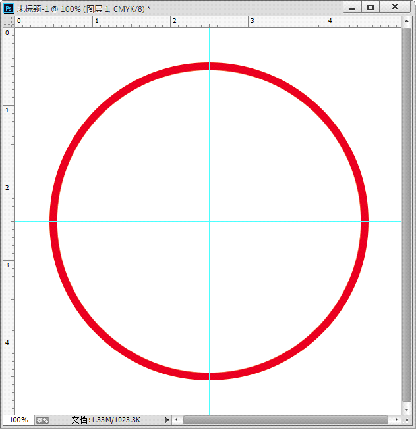Screen dimensions: 416x429
Task: Click the document size readout in status bar
Action: 106,420
